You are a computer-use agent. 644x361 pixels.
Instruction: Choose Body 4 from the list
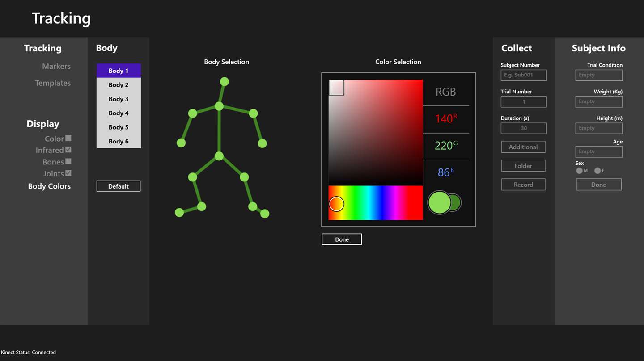(x=119, y=113)
